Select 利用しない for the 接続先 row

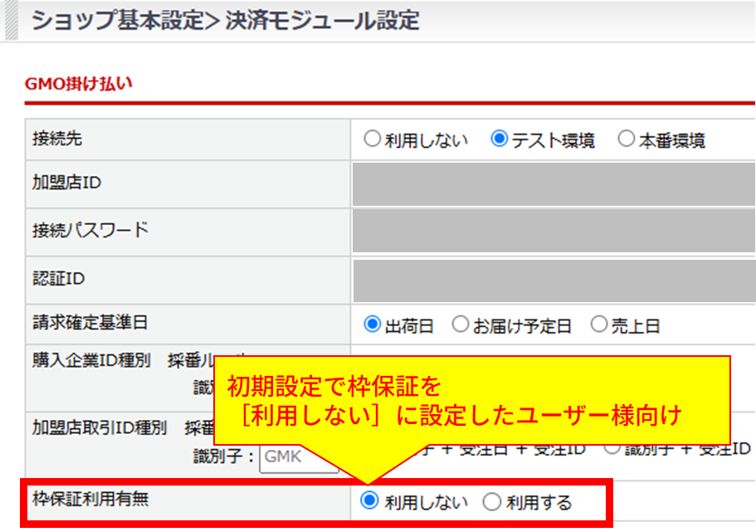(x=373, y=139)
